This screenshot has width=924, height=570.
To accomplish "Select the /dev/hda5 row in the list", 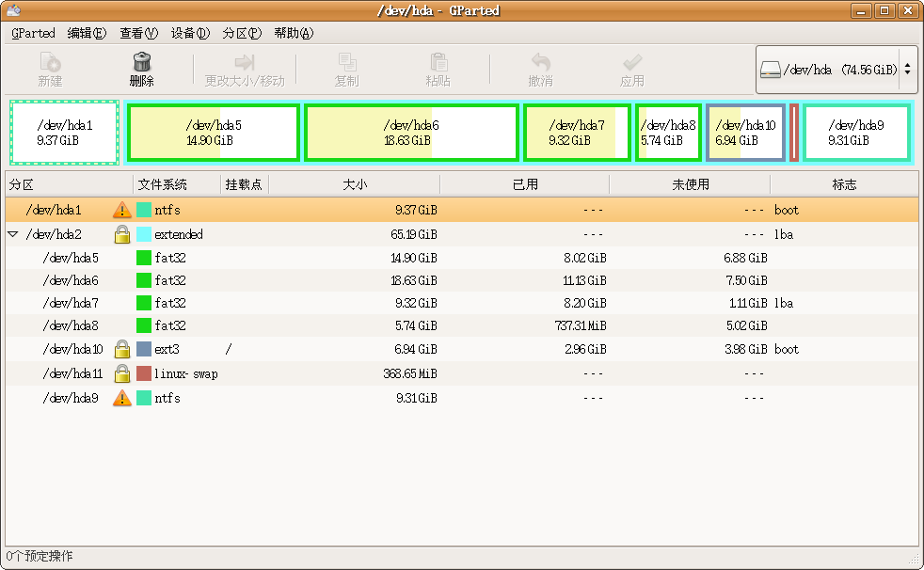I will pyautogui.click(x=462, y=258).
